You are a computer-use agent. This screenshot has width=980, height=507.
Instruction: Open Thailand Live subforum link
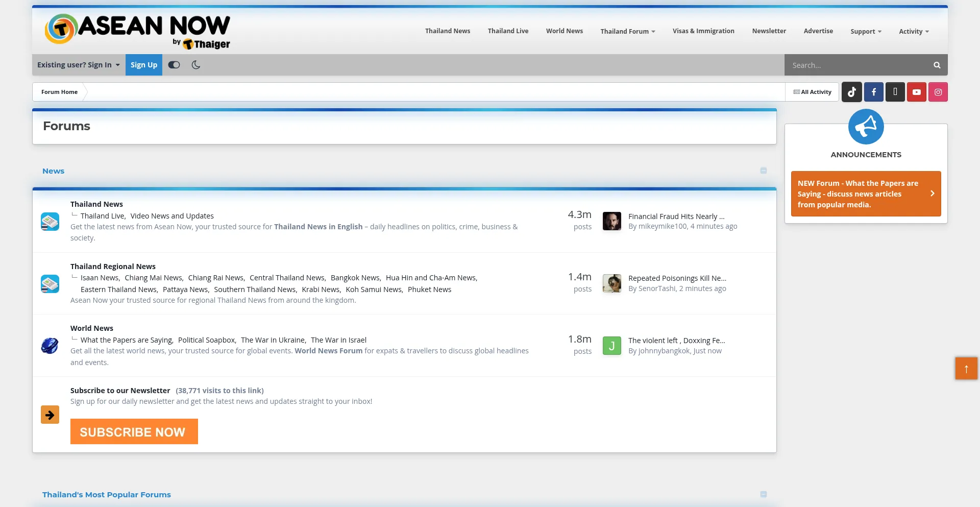[102, 216]
